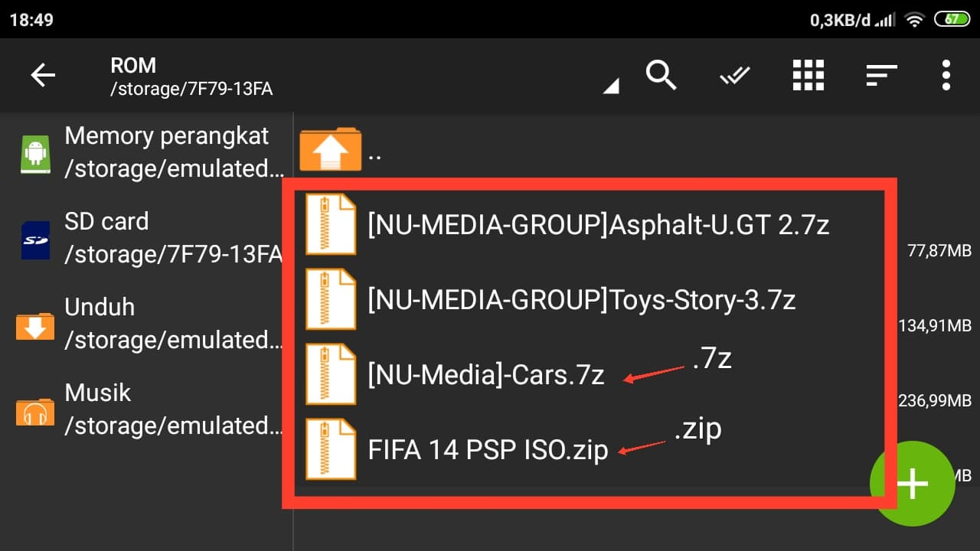Open the sort options icon
This screenshot has height=551, width=980.
coord(881,75)
